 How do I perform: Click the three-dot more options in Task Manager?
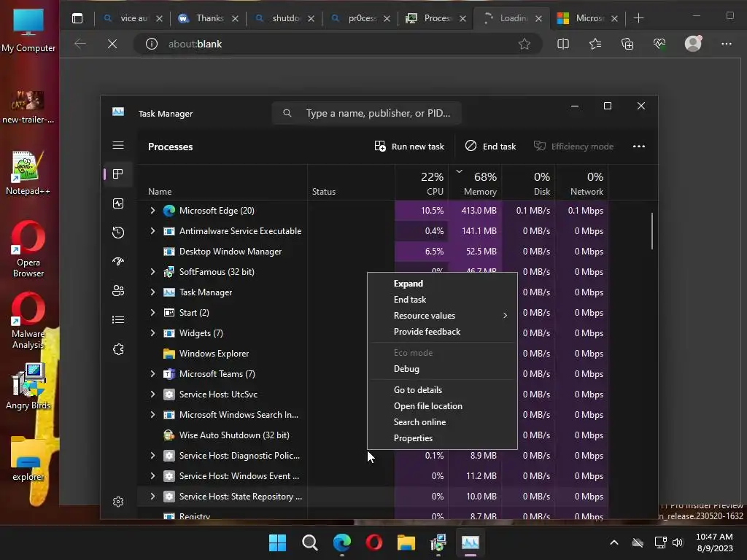coord(639,146)
